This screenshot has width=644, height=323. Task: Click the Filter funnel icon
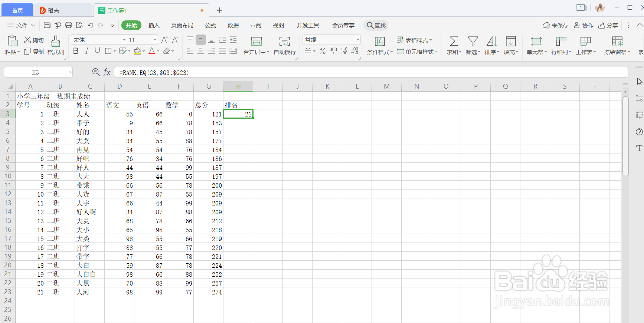pos(473,41)
